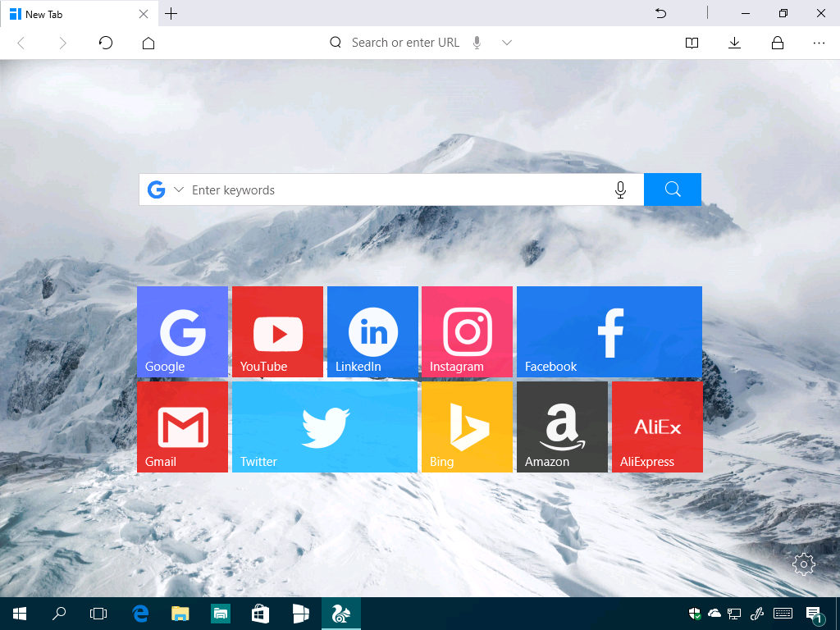Go back using the back arrow
The height and width of the screenshot is (630, 840).
(x=21, y=43)
